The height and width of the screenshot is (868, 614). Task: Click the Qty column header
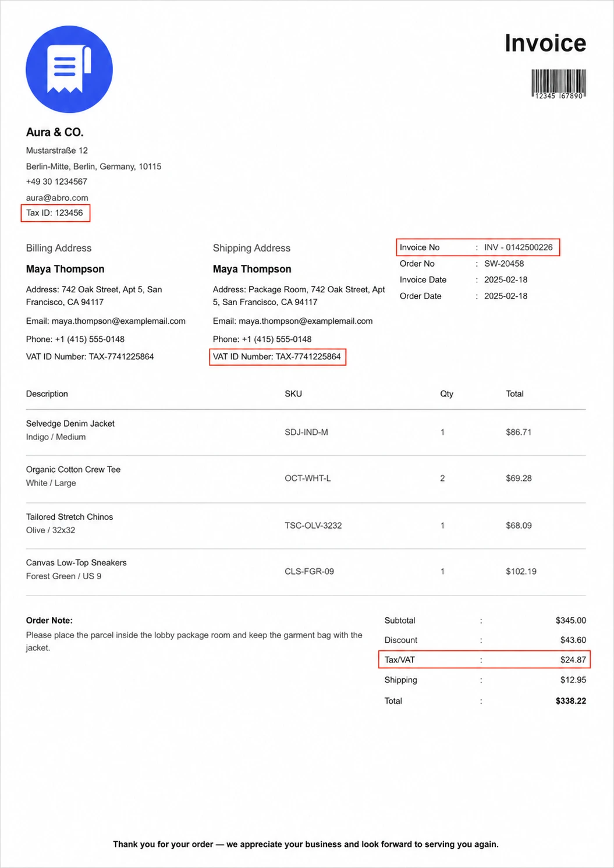[x=446, y=394]
